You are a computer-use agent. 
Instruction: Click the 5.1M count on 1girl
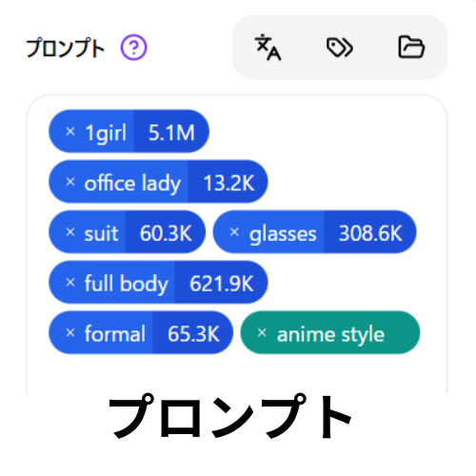171,132
